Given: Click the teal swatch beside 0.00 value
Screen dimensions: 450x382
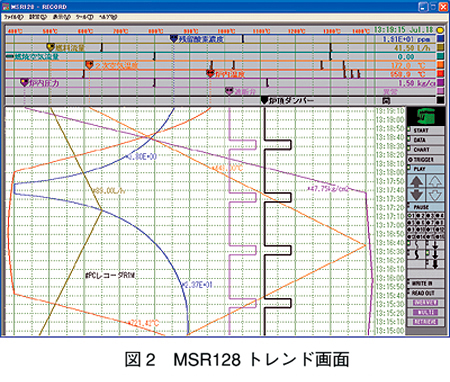Looking at the screenshot, I should [x=440, y=56].
